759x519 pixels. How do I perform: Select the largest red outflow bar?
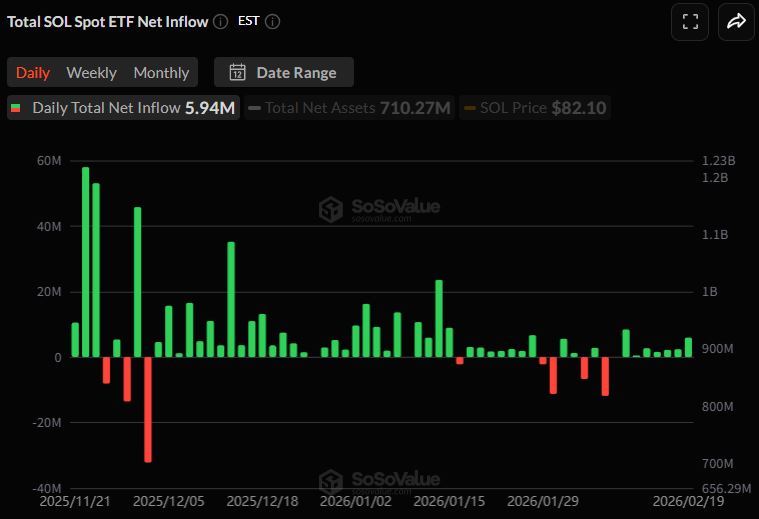[148, 409]
